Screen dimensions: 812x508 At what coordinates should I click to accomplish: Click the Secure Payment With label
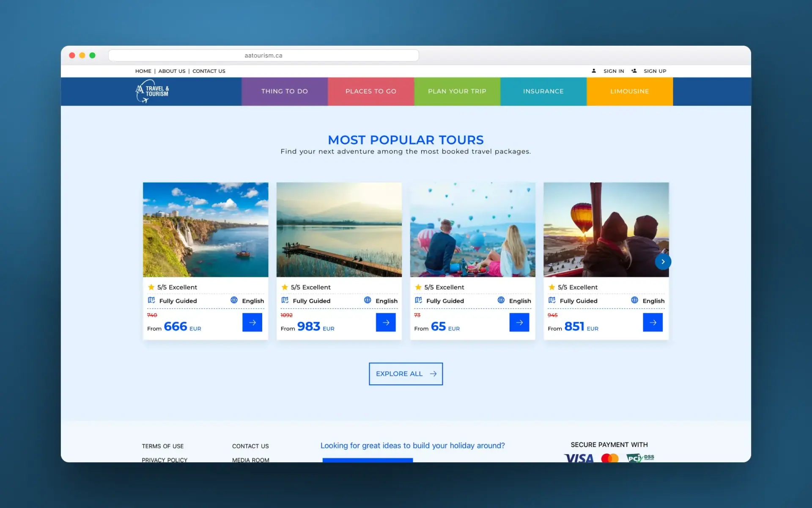(x=609, y=444)
